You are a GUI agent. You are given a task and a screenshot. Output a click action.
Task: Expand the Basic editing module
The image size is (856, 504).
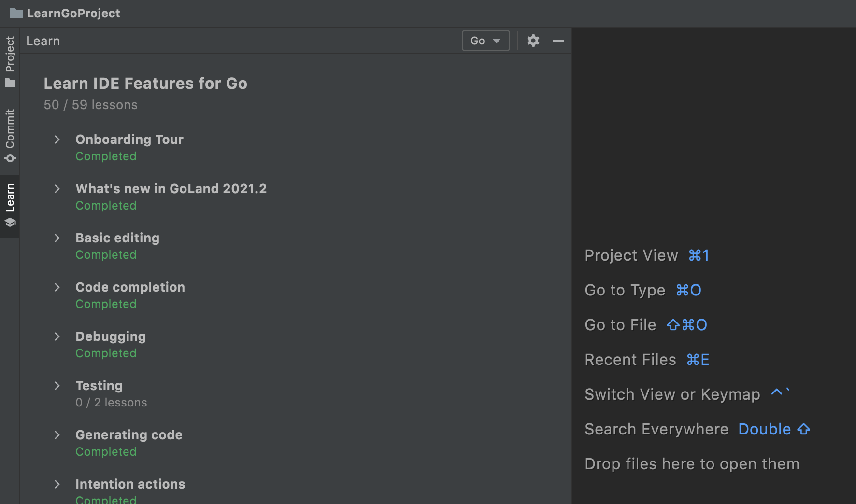57,238
